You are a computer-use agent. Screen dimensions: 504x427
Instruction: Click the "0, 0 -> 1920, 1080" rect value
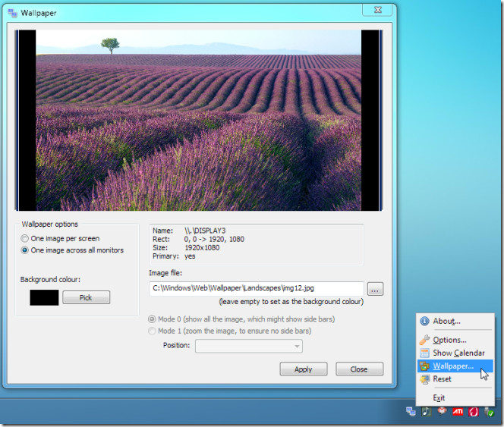(x=214, y=239)
